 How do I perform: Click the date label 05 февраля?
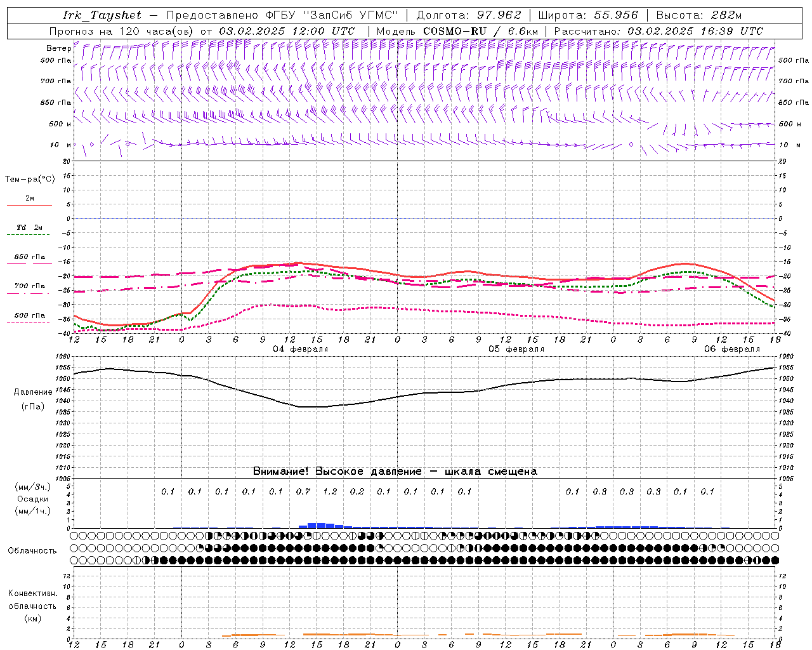click(x=516, y=349)
